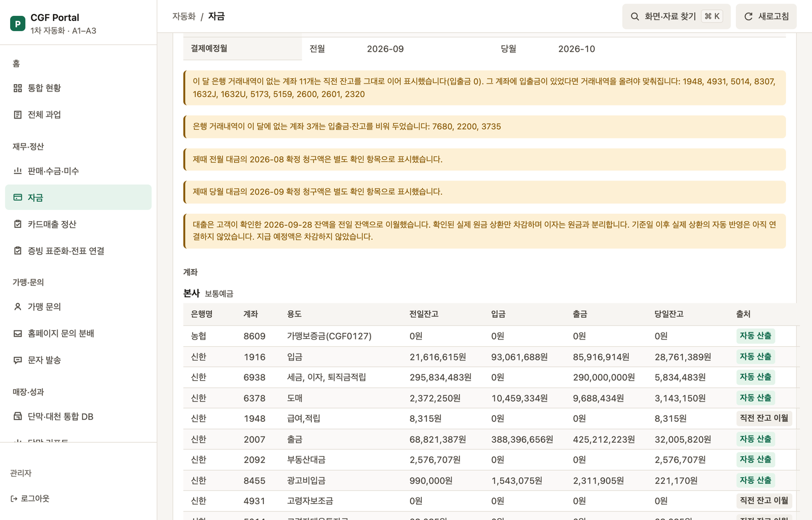Click the 2026-09 전월 value
The image size is (812, 520).
pos(385,49)
